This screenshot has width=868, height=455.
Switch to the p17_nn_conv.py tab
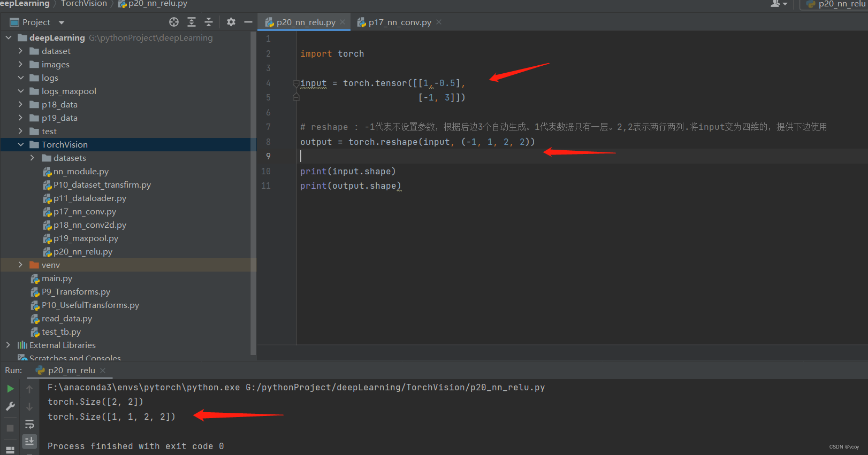point(400,22)
